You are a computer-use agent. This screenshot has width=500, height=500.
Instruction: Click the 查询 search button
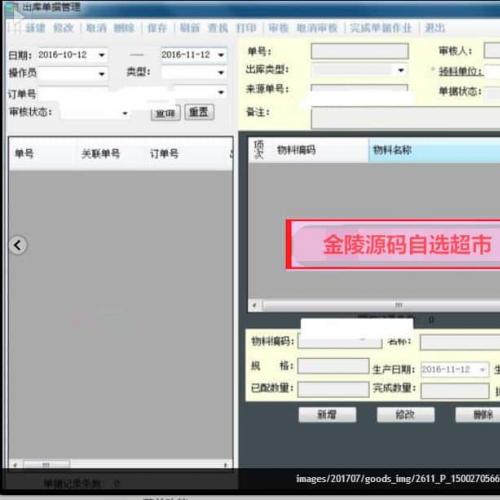(x=165, y=113)
